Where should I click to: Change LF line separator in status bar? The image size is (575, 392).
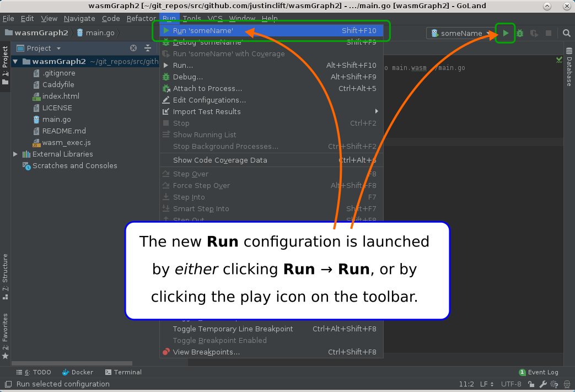pos(487,384)
